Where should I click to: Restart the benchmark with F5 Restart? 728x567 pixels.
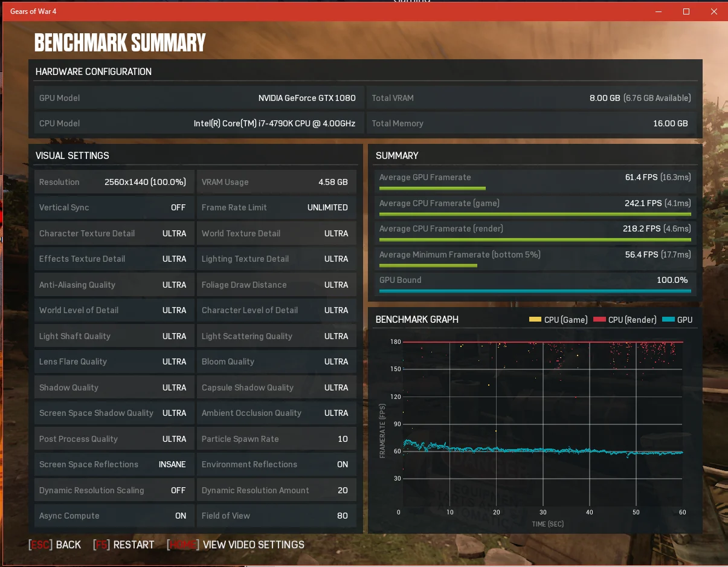[124, 545]
